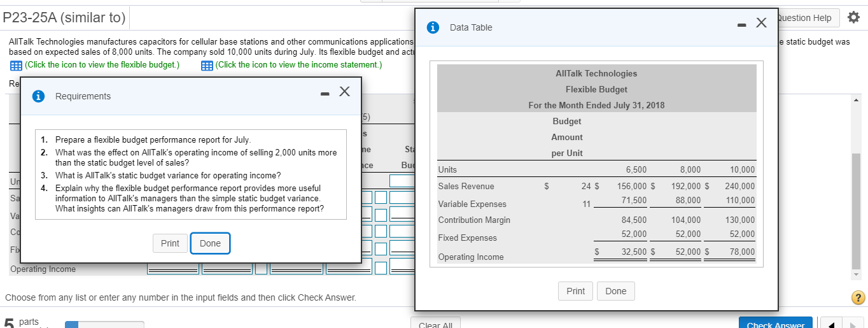Minimize the Requirements dialog
Screen dimensions: 868x328
pos(325,94)
